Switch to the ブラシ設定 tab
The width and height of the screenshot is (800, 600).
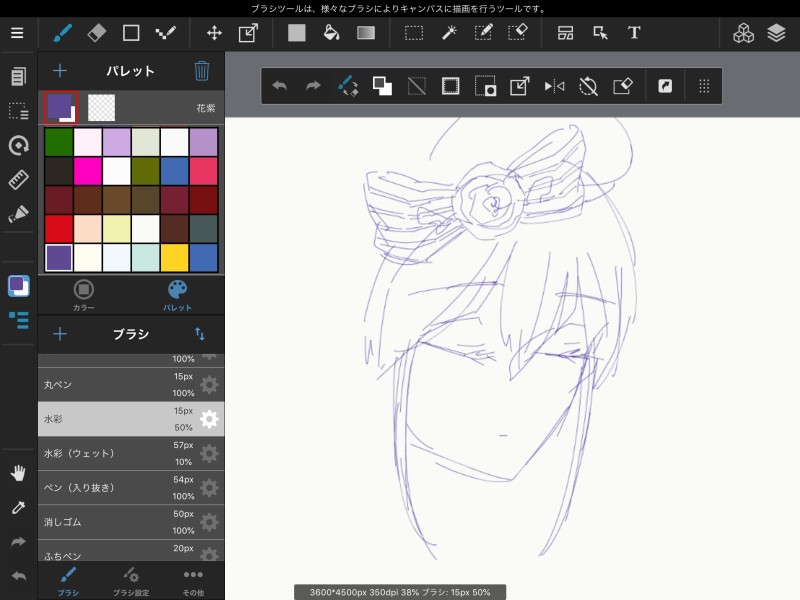click(131, 580)
